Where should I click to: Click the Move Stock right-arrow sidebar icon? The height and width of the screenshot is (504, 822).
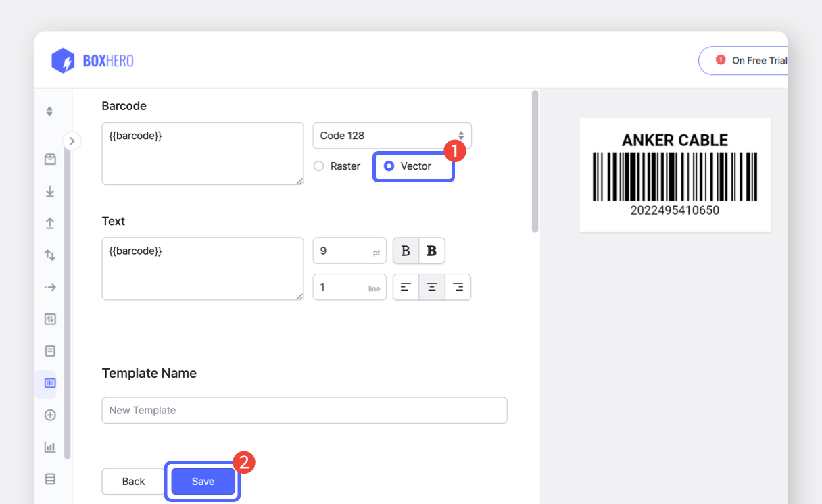click(50, 287)
